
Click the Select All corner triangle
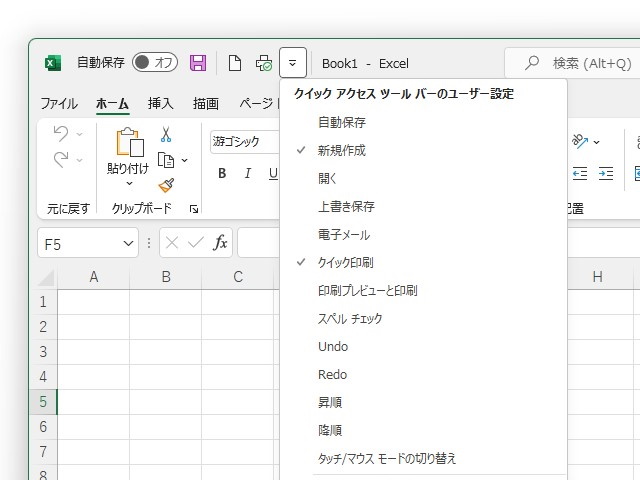pyautogui.click(x=46, y=278)
